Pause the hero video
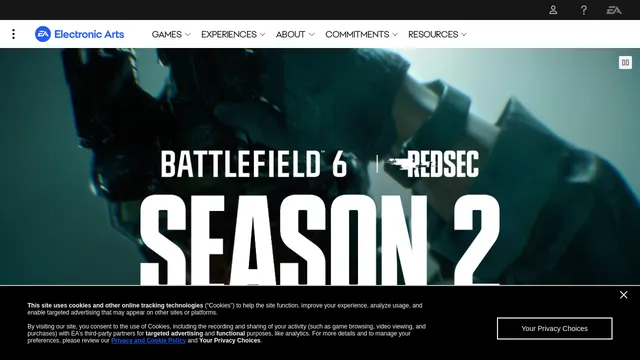This screenshot has width=640, height=360. coord(625,62)
